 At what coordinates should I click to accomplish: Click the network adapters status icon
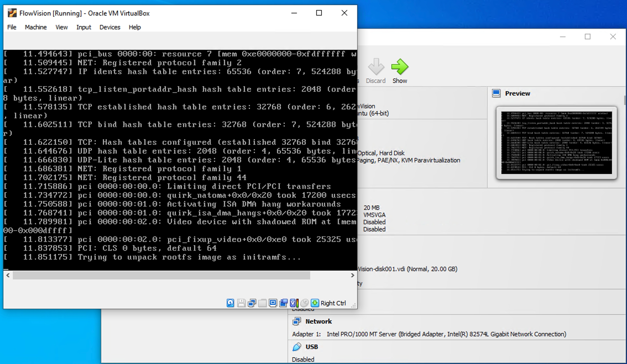(x=252, y=303)
